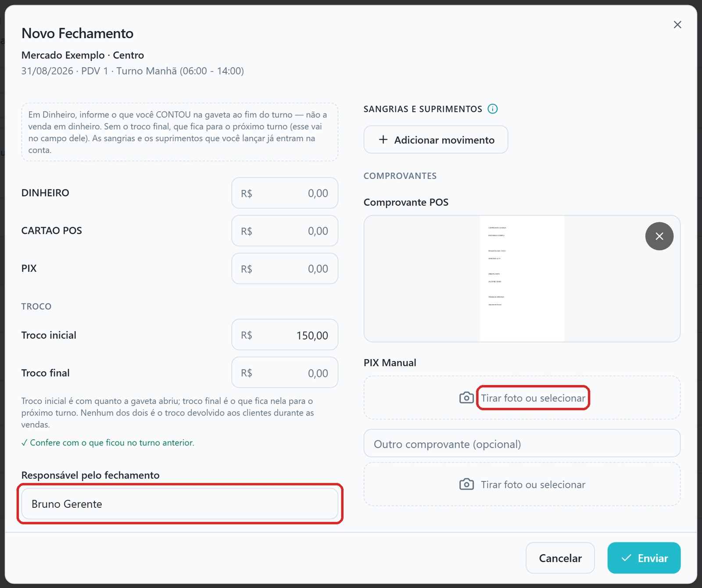
Task: Open the uploaded Comprovante POS receipt thumbnail
Action: tap(522, 278)
